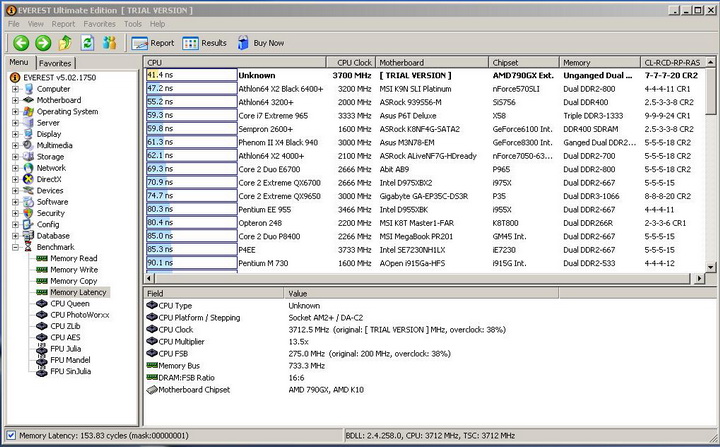Viewport: 720px width, 447px height.
Task: Select FPU Julia benchmark
Action: point(66,349)
